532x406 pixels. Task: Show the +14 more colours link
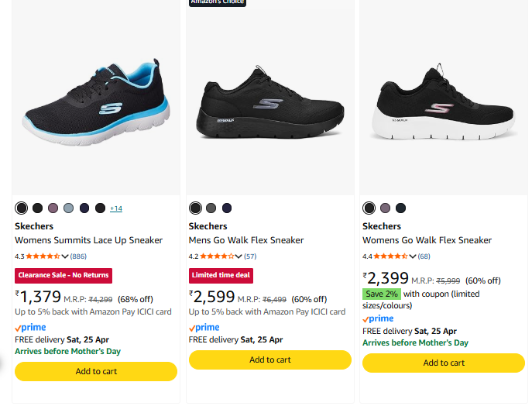pos(116,208)
